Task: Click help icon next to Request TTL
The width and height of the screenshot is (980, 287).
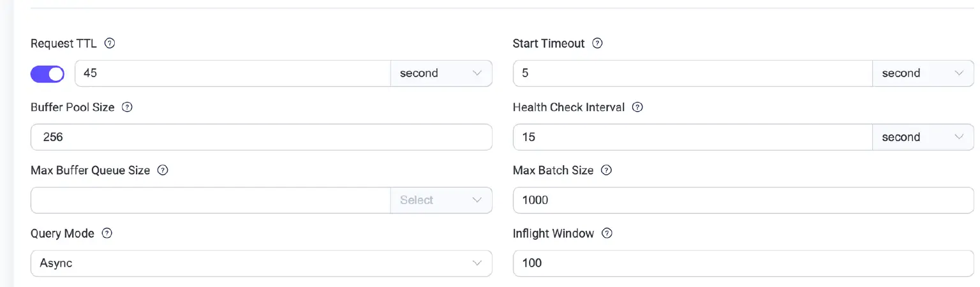Action: coord(110,43)
